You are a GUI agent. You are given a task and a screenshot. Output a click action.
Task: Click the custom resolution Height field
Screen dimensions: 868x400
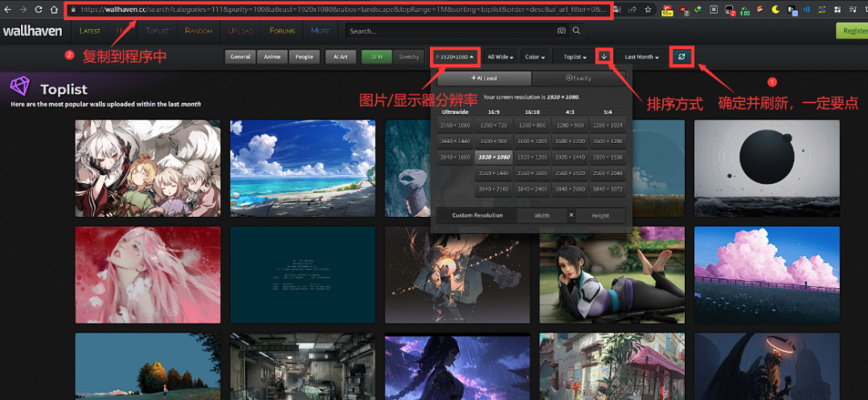coord(600,215)
